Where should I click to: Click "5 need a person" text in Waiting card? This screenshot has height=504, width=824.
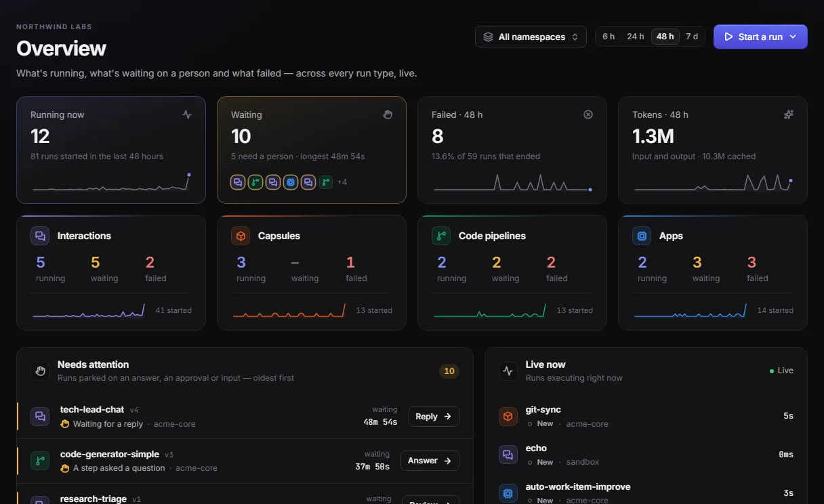pyautogui.click(x=261, y=156)
